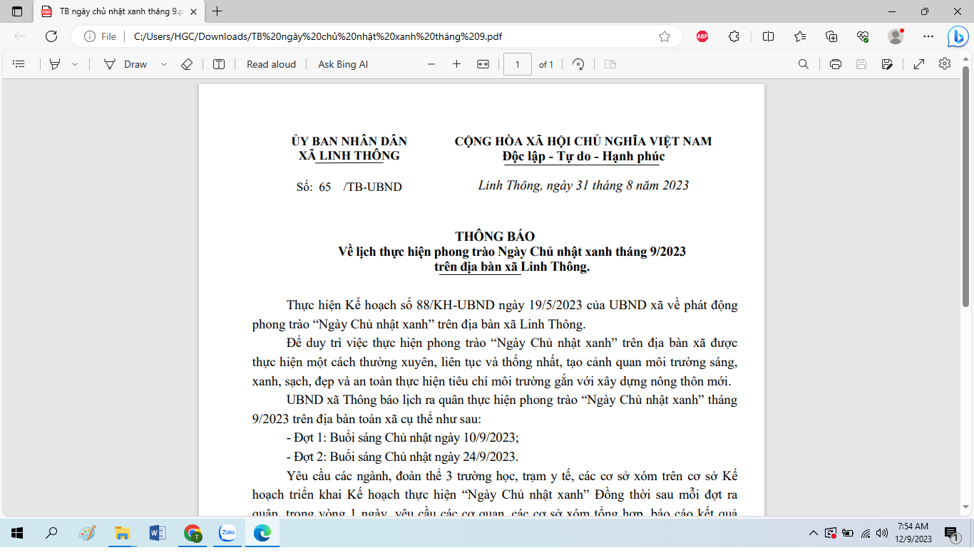Click the document title THÔNG BÁO

[x=495, y=237]
